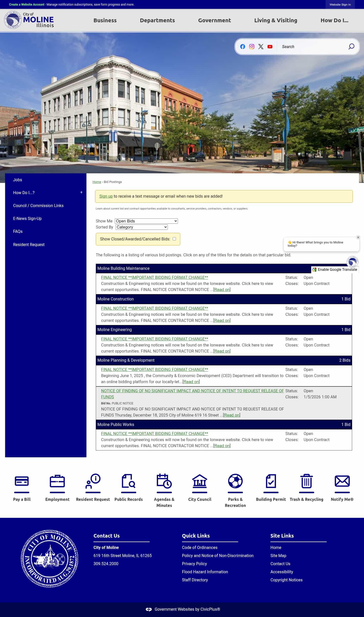Select E-News Sign-Up in sidebar

(x=27, y=218)
